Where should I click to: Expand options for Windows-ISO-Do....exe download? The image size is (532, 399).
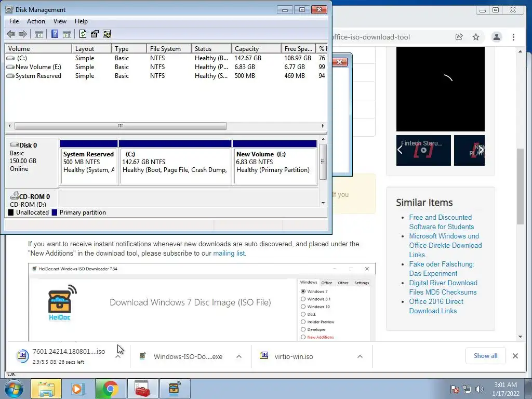point(239,356)
